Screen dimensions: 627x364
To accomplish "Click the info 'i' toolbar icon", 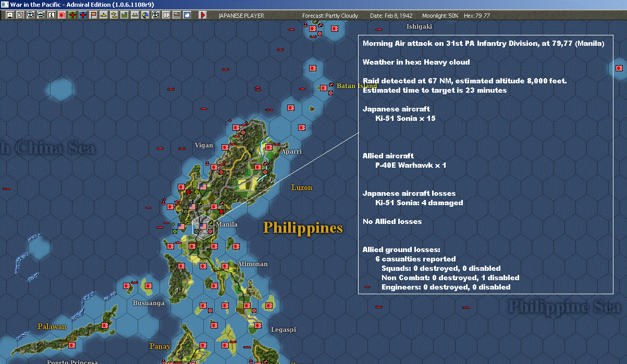I will [x=51, y=15].
